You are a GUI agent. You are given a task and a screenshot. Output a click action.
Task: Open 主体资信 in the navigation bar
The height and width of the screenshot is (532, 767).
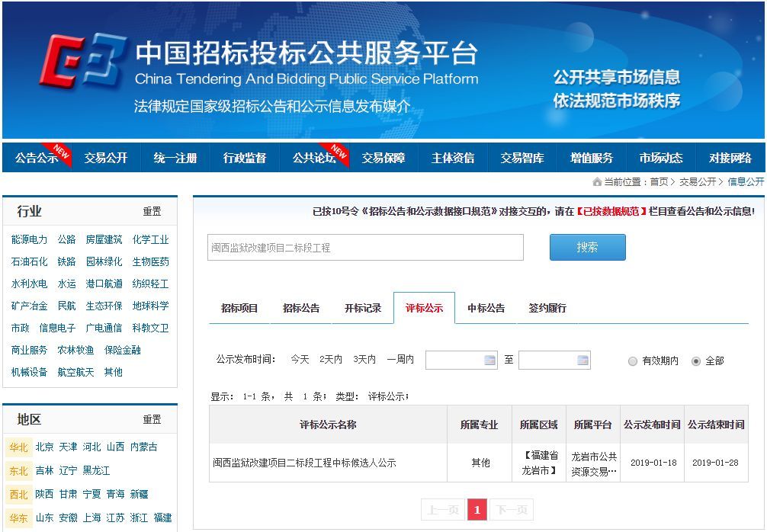click(453, 158)
